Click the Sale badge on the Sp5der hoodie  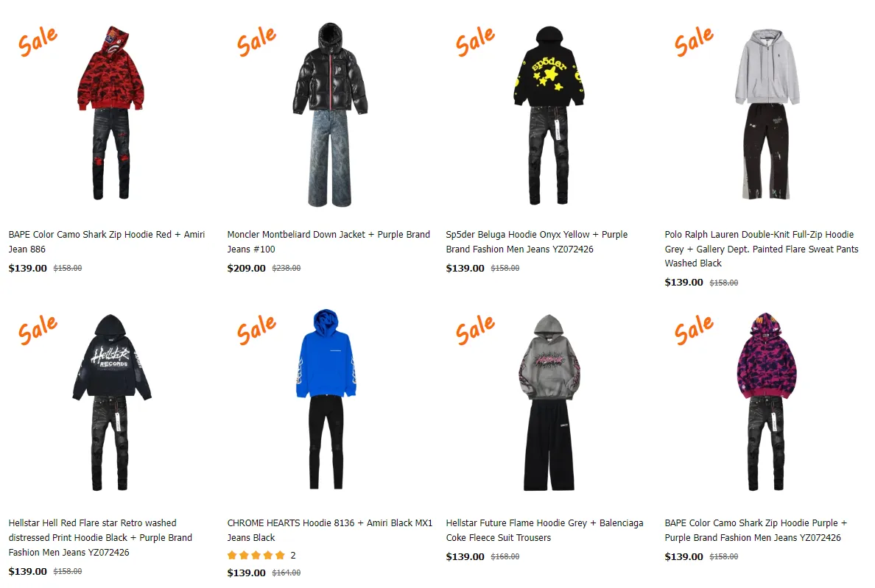pyautogui.click(x=475, y=41)
